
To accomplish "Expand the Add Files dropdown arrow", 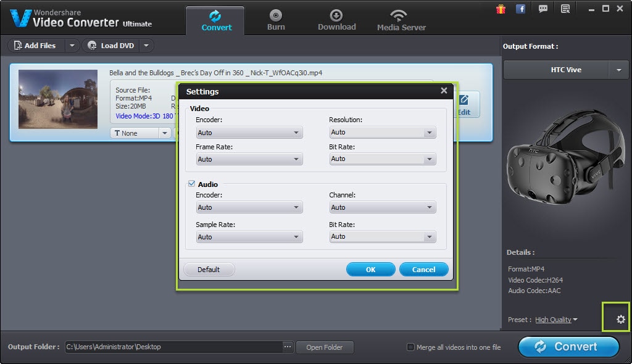I will click(72, 46).
